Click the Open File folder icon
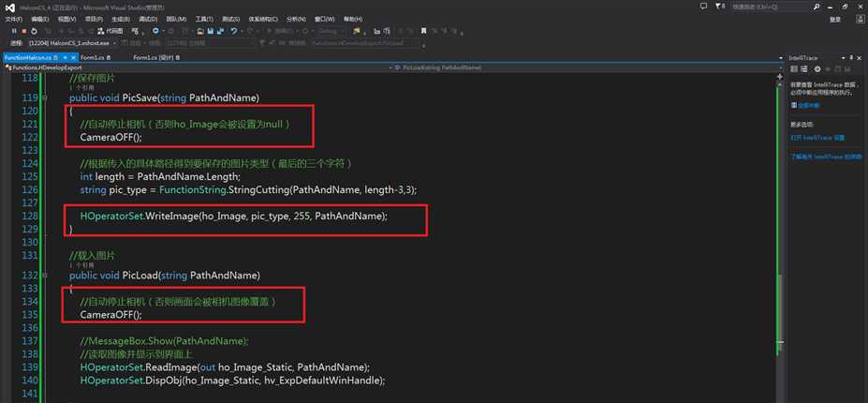This screenshot has width=868, height=403. [x=199, y=32]
